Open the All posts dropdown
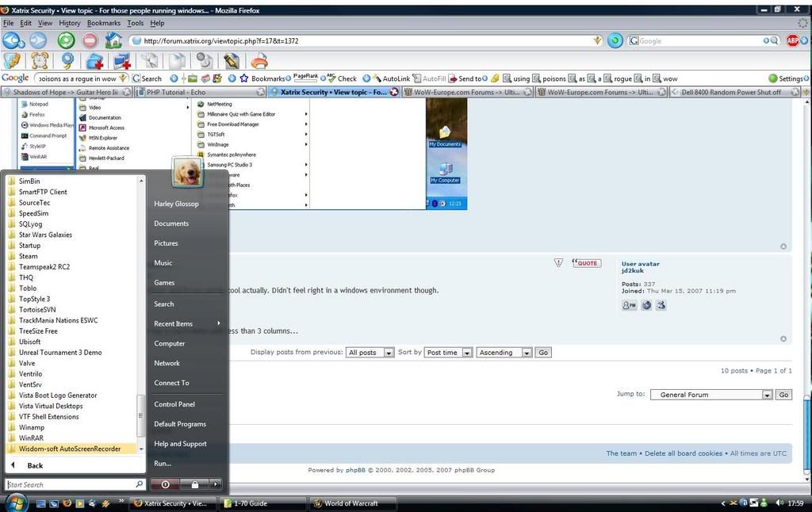Image resolution: width=812 pixels, height=512 pixels. pyautogui.click(x=370, y=353)
